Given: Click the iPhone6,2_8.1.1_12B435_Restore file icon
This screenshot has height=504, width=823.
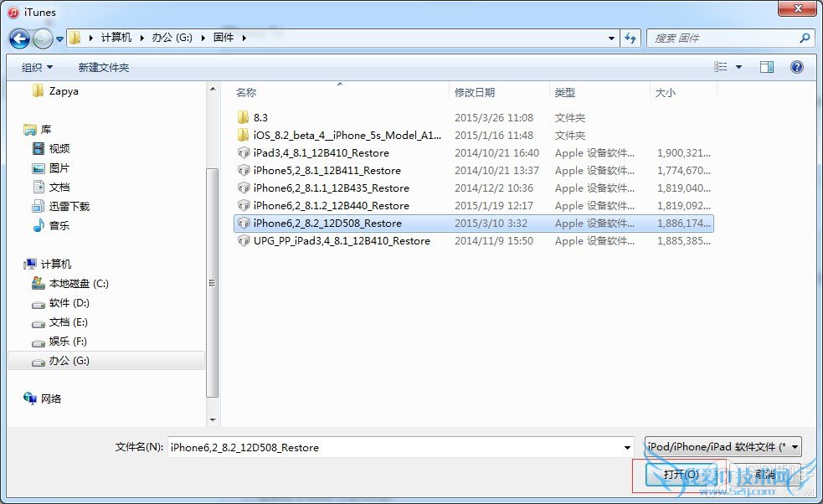Looking at the screenshot, I should pyautogui.click(x=244, y=188).
